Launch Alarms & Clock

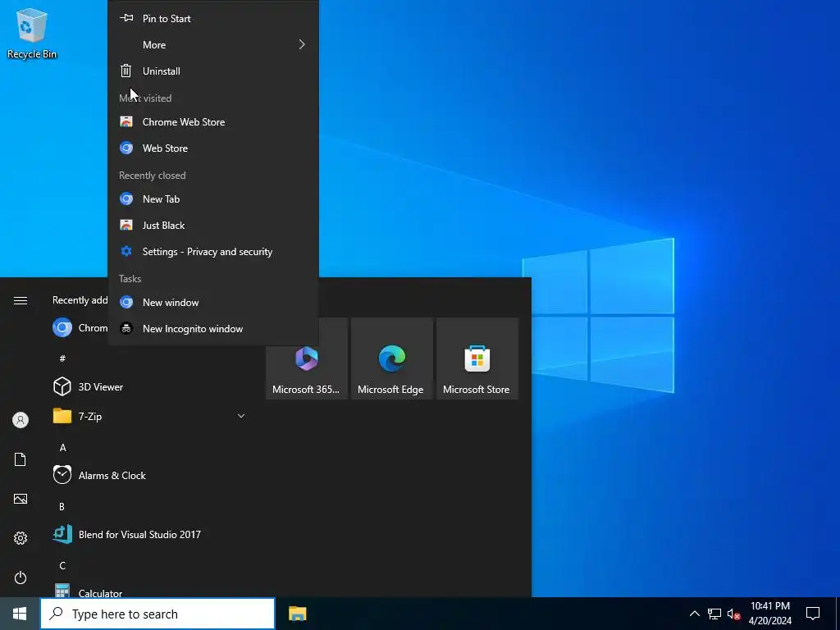pyautogui.click(x=150, y=475)
